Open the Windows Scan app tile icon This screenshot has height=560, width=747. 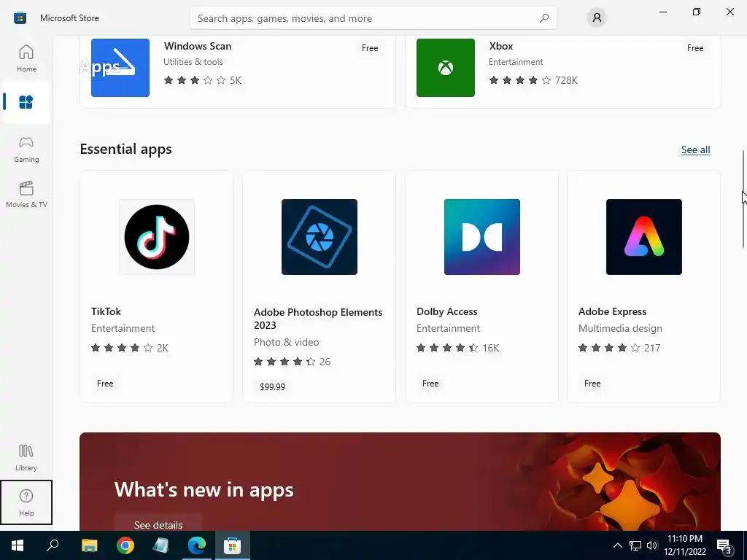coord(120,68)
